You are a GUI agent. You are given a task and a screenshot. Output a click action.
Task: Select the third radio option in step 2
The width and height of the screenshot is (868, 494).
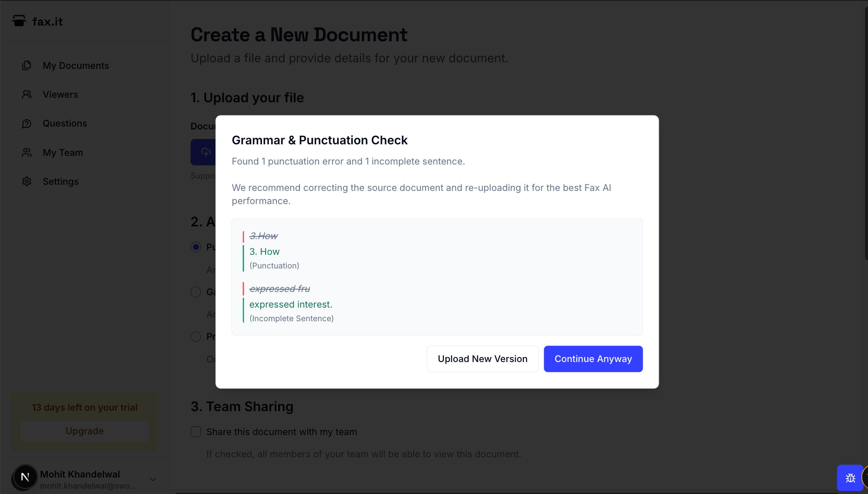(x=196, y=336)
